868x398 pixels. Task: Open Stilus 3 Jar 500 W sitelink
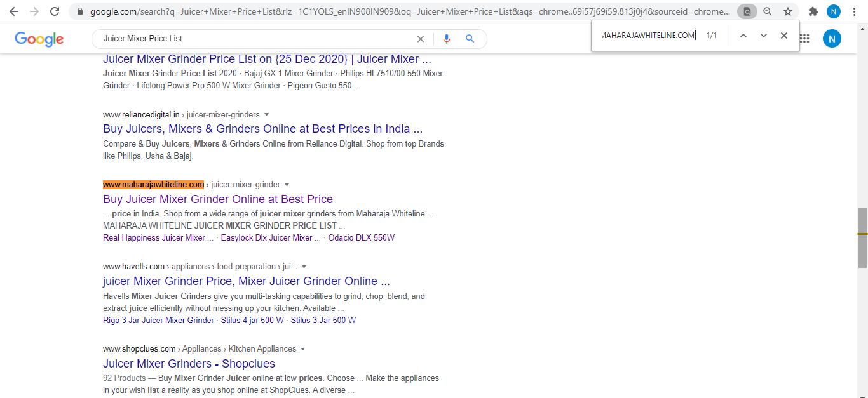point(323,321)
